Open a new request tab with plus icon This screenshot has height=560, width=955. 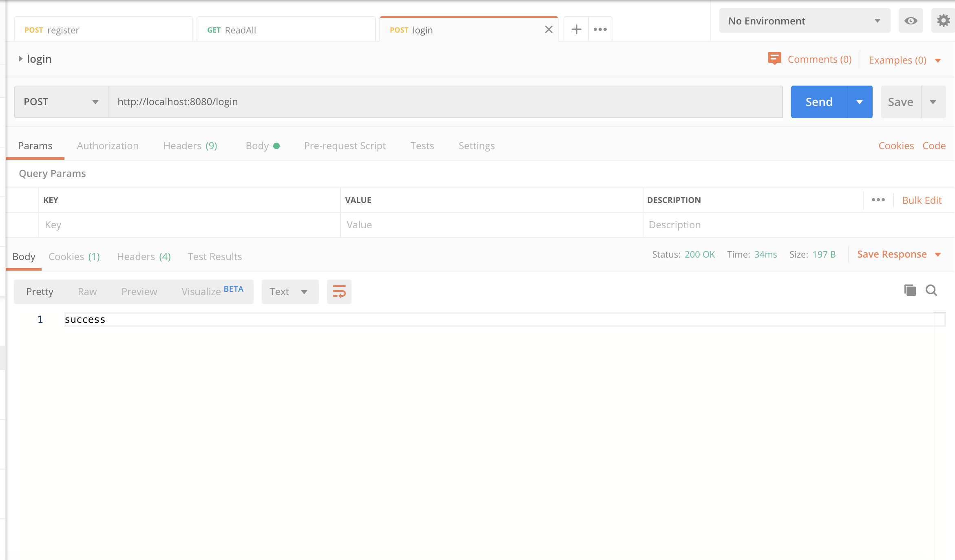(576, 29)
